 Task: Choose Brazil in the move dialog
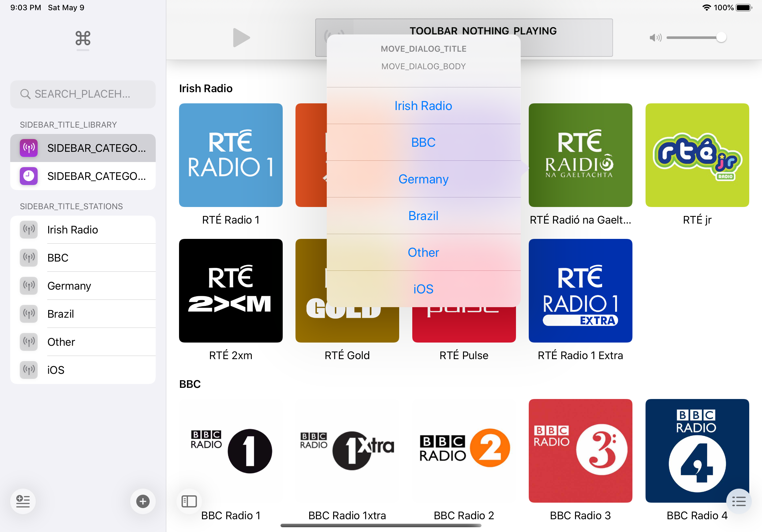423,216
